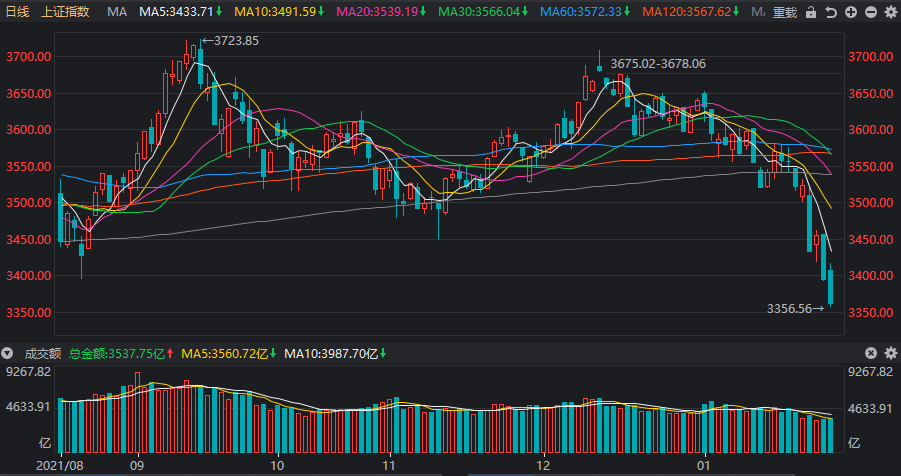Select the 日线 period dropdown
The height and width of the screenshot is (476, 901).
click(x=17, y=11)
